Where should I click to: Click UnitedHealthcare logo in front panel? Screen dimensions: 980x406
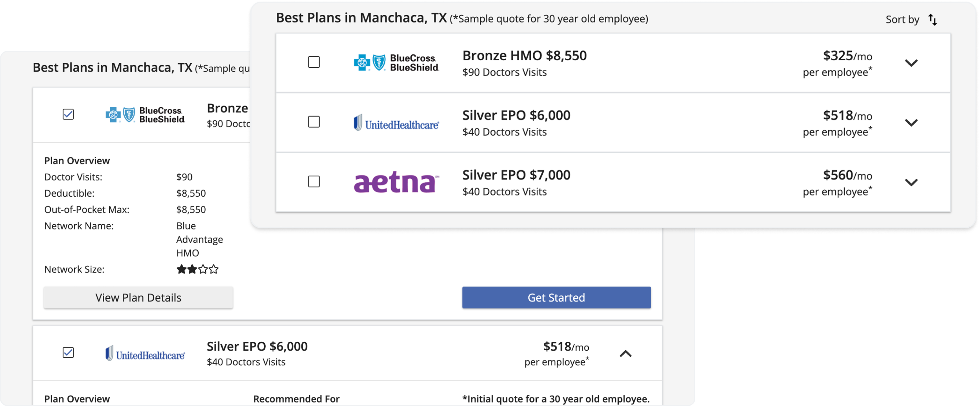pos(396,123)
